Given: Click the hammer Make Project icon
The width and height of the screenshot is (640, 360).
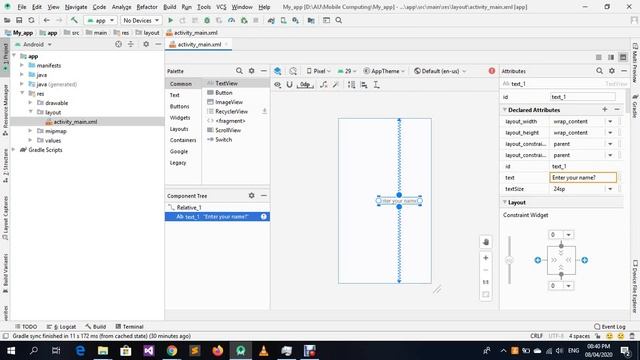Looking at the screenshot, I should tap(74, 20).
